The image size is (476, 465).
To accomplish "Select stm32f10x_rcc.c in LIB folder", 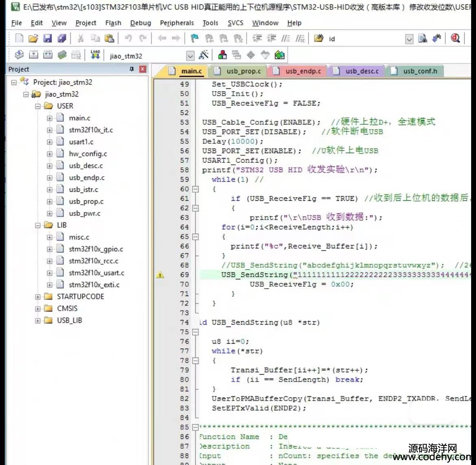I will pyautogui.click(x=94, y=261).
